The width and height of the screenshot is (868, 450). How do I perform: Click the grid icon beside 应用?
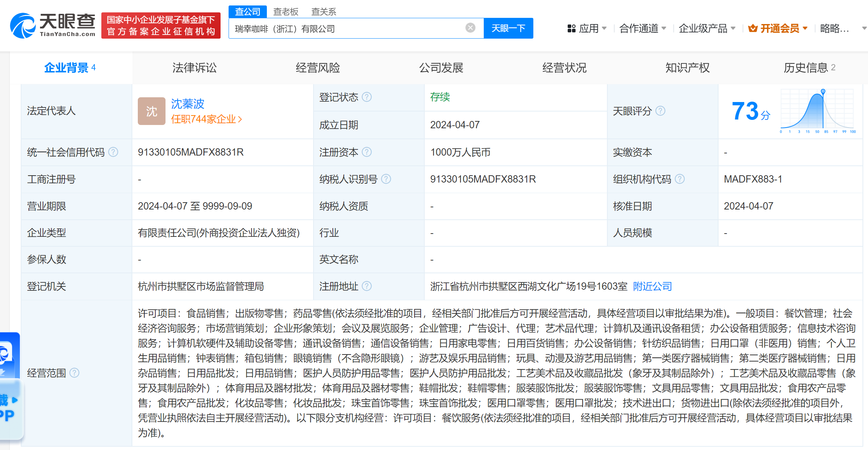571,28
